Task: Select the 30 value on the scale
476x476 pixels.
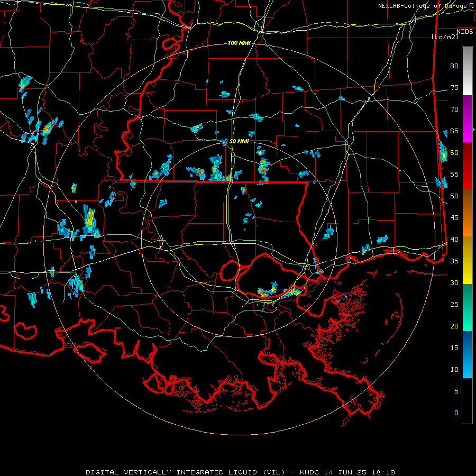Action: [x=454, y=282]
